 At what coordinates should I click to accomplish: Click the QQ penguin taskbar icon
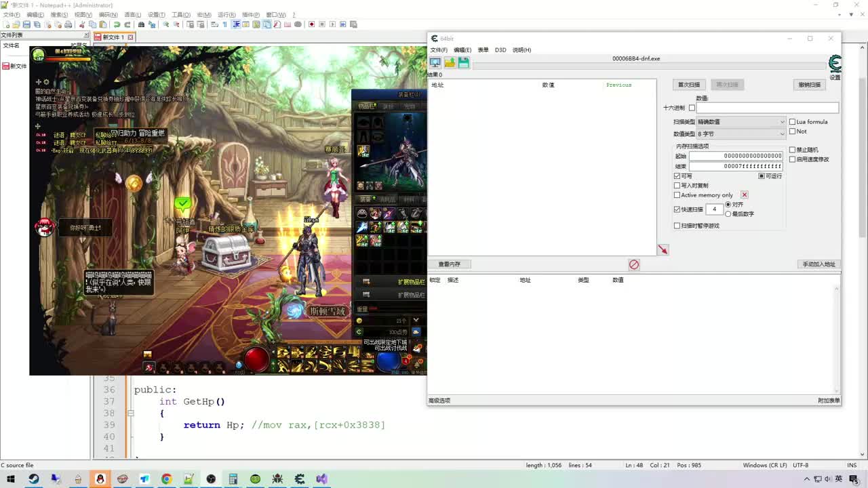coord(100,479)
